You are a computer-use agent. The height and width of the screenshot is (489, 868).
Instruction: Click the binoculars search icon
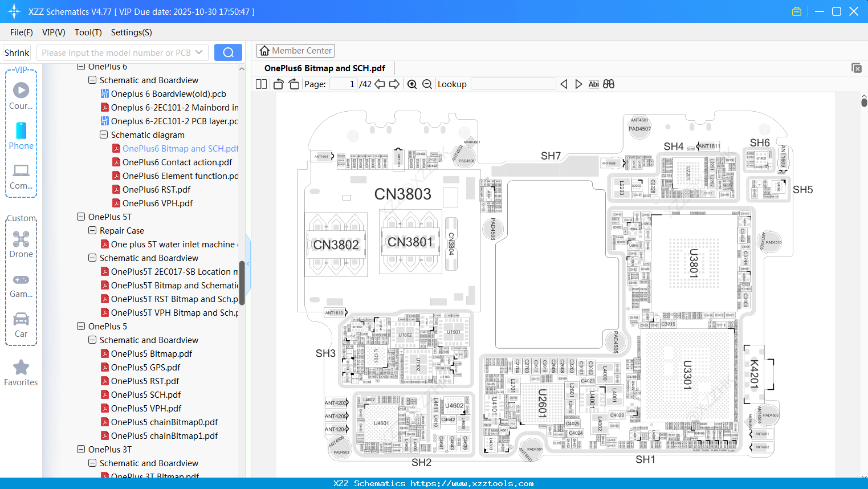(609, 84)
